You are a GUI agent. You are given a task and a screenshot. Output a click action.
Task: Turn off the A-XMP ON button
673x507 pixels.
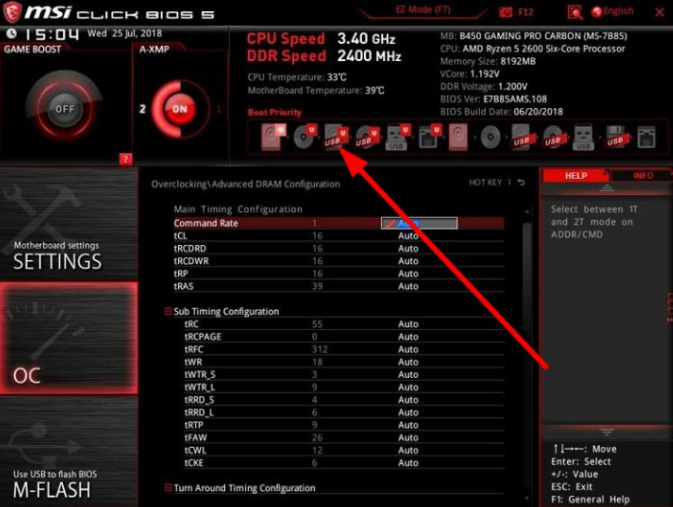[179, 109]
